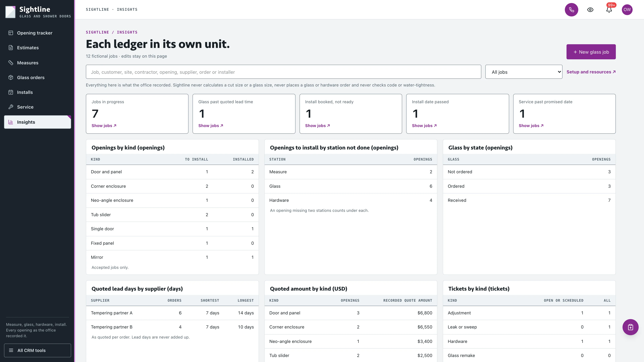Open the OW user avatar

pos(627,10)
